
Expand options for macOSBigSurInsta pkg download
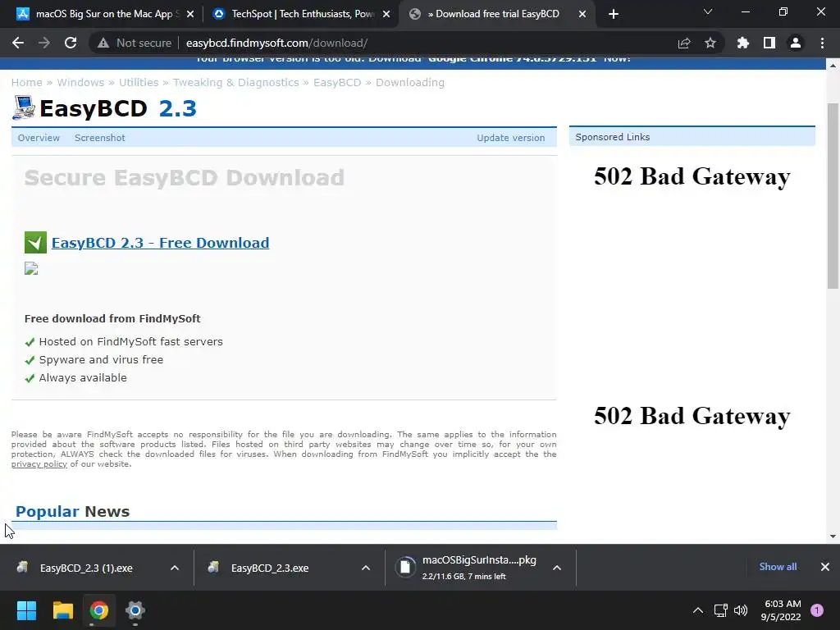click(x=557, y=568)
